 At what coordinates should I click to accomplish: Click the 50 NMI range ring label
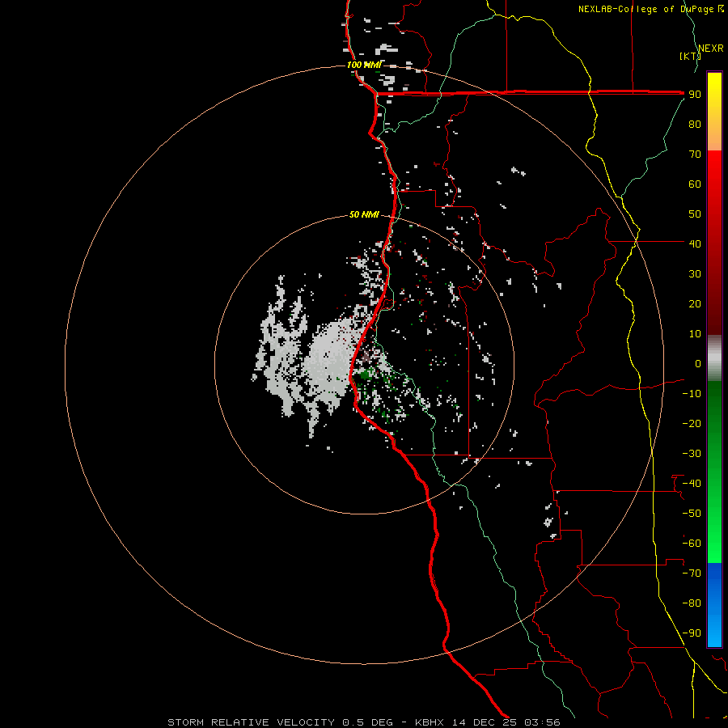(364, 214)
